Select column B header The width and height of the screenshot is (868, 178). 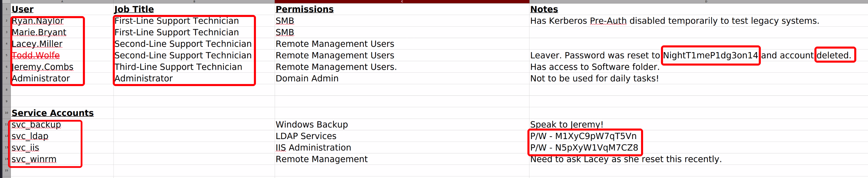(x=194, y=2)
